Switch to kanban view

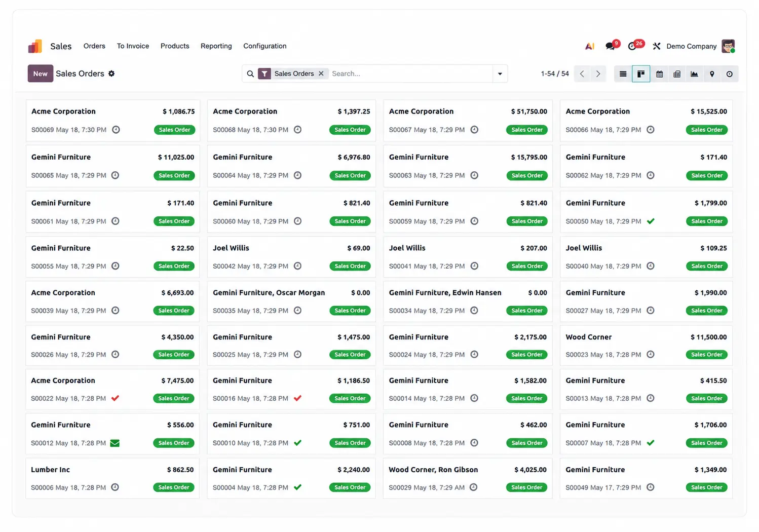pos(641,74)
